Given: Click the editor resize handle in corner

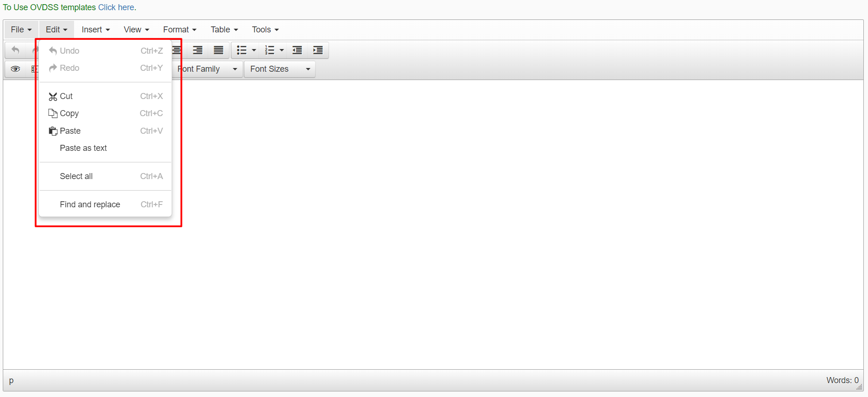Looking at the screenshot, I should click(x=859, y=387).
